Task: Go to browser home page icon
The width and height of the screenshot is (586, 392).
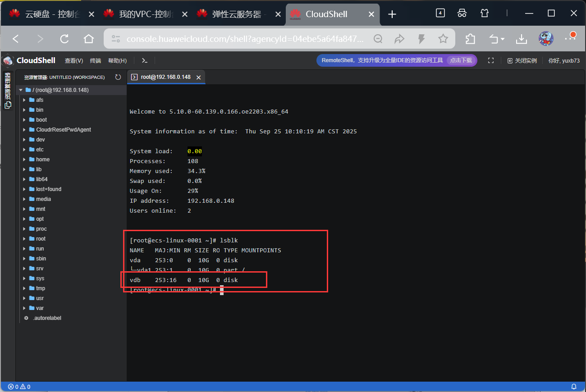Action: (89, 39)
